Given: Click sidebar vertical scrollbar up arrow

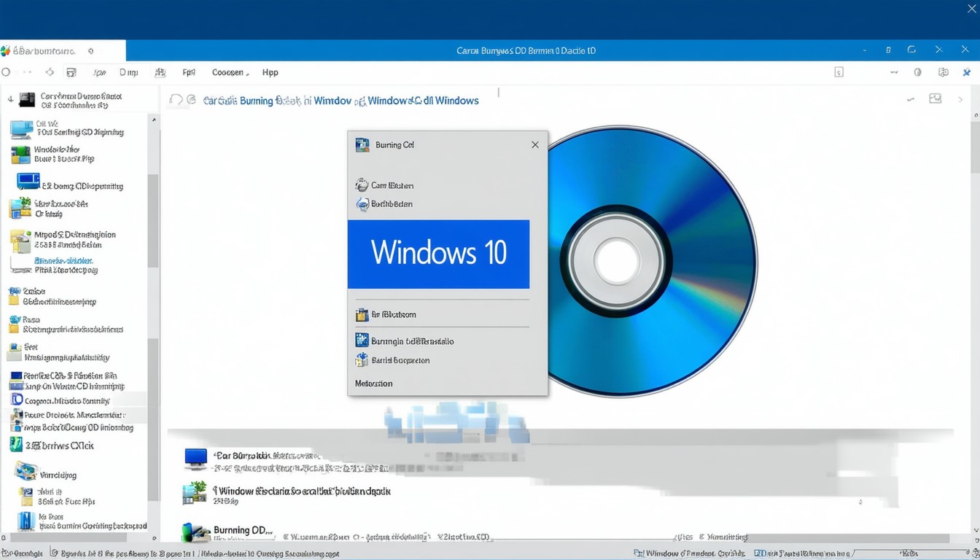Looking at the screenshot, I should [x=153, y=120].
